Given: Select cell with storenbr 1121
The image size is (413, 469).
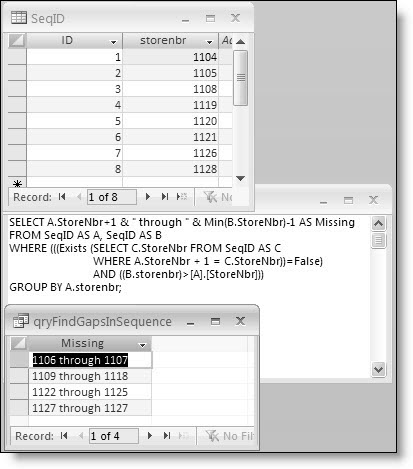Looking at the screenshot, I should 170,137.
